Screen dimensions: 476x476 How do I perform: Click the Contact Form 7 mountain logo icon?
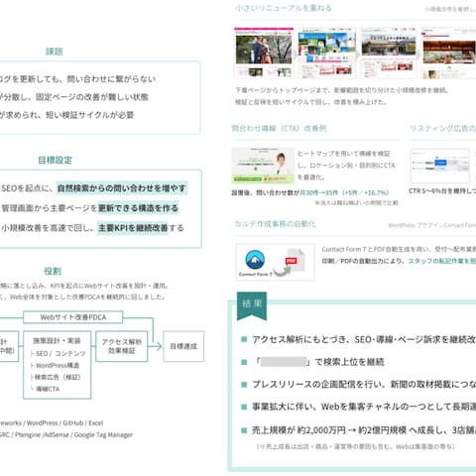[255, 260]
